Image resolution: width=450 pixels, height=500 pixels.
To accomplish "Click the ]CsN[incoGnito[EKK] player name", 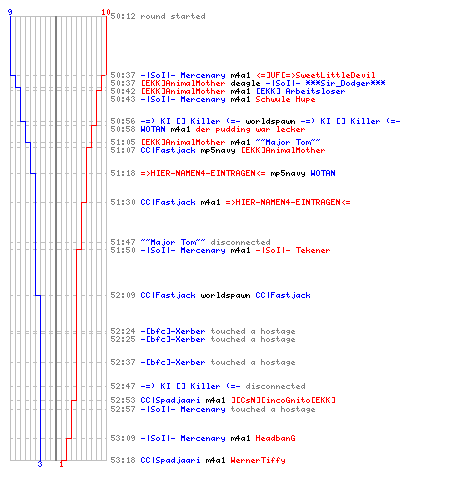I will [283, 400].
